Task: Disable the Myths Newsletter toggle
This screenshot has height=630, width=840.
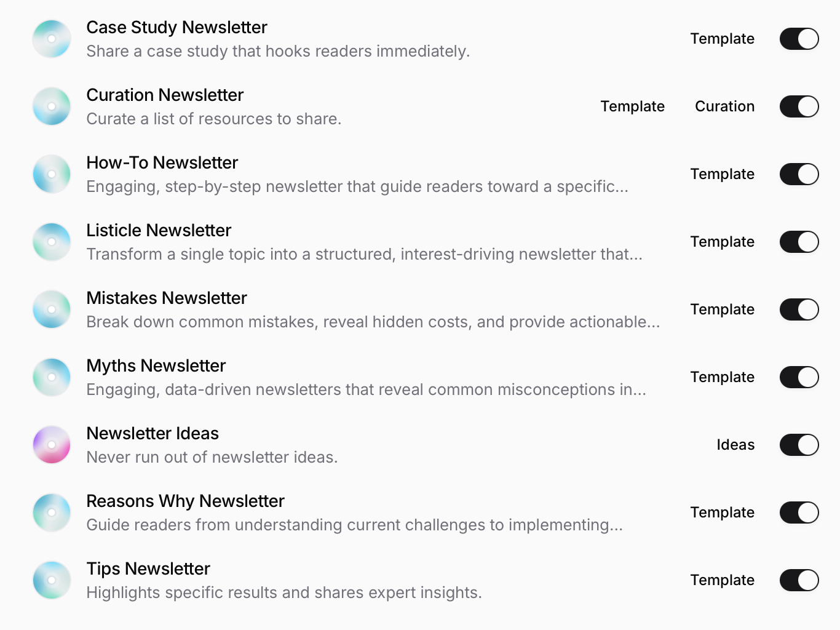Action: [799, 377]
